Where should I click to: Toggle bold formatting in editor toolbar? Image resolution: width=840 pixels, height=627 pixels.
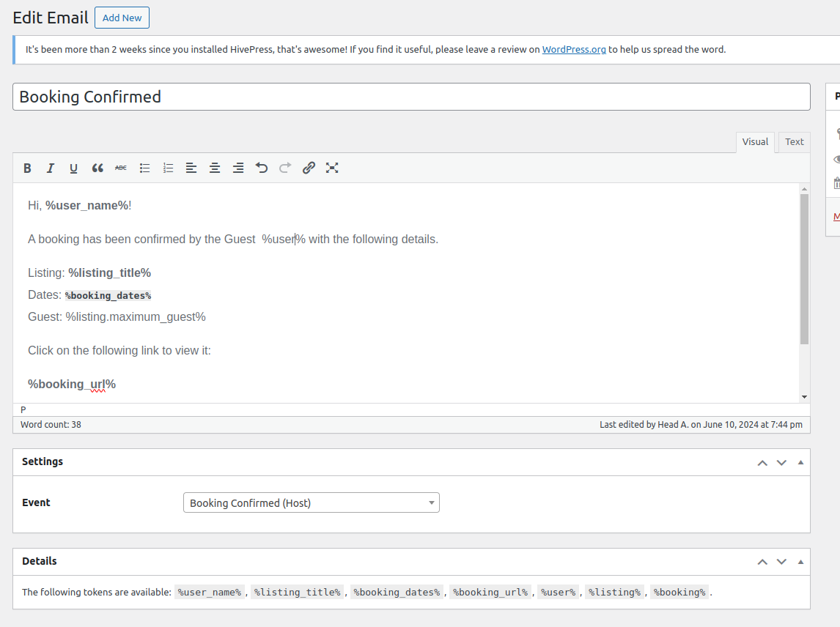[27, 168]
